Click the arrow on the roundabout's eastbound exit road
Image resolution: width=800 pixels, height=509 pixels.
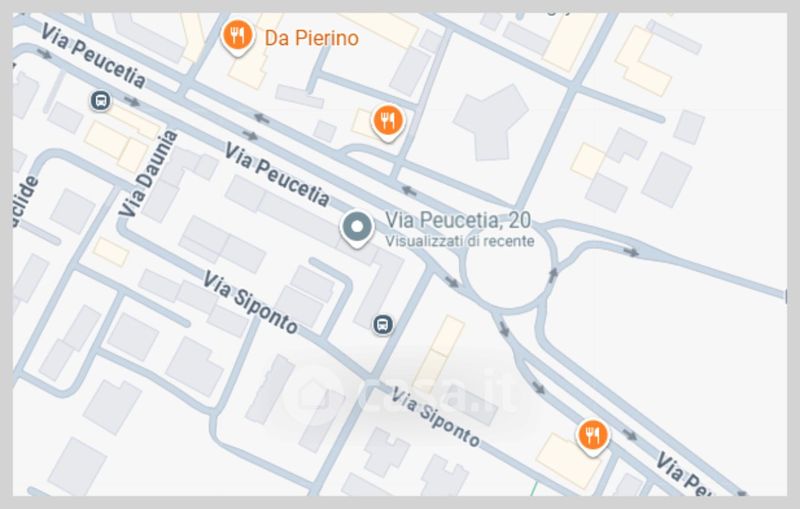click(631, 251)
